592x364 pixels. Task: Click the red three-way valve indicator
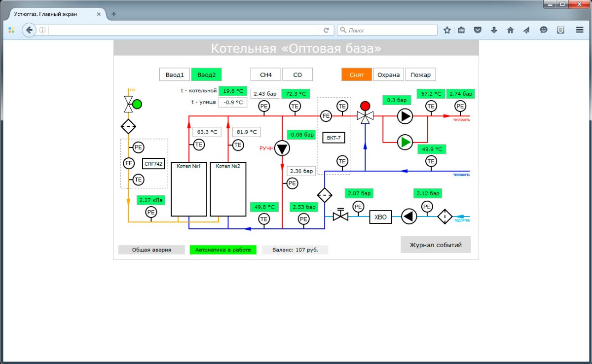(365, 106)
